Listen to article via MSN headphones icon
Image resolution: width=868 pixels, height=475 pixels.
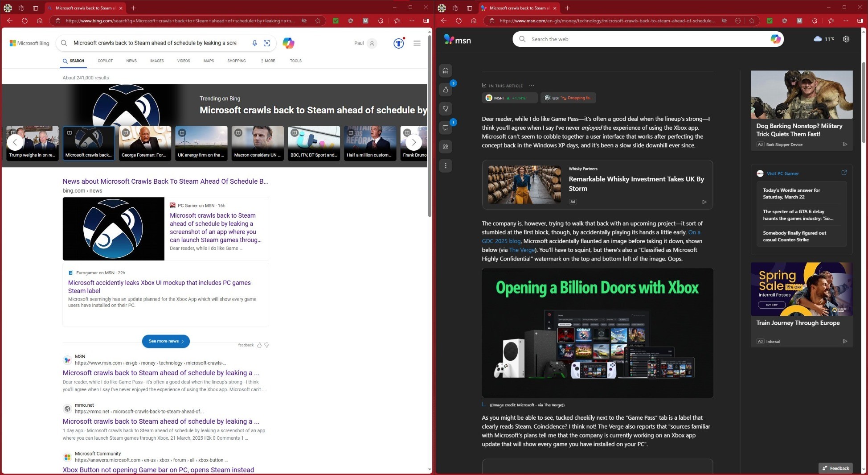446,71
